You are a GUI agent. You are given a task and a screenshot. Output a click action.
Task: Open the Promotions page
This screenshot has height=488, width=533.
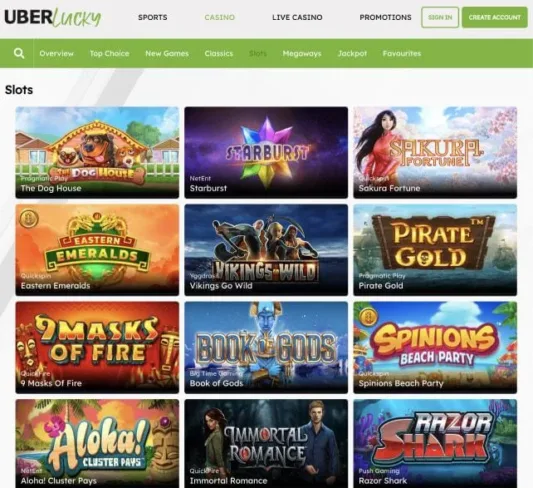click(x=385, y=17)
